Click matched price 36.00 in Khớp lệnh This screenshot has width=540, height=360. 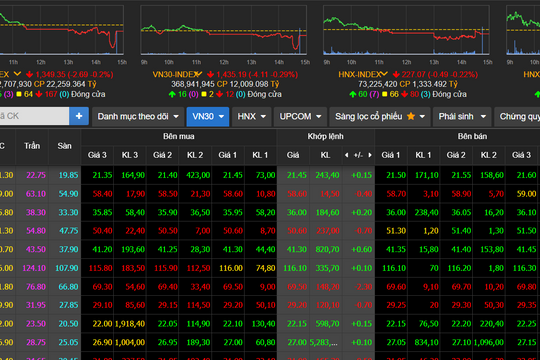point(297,212)
